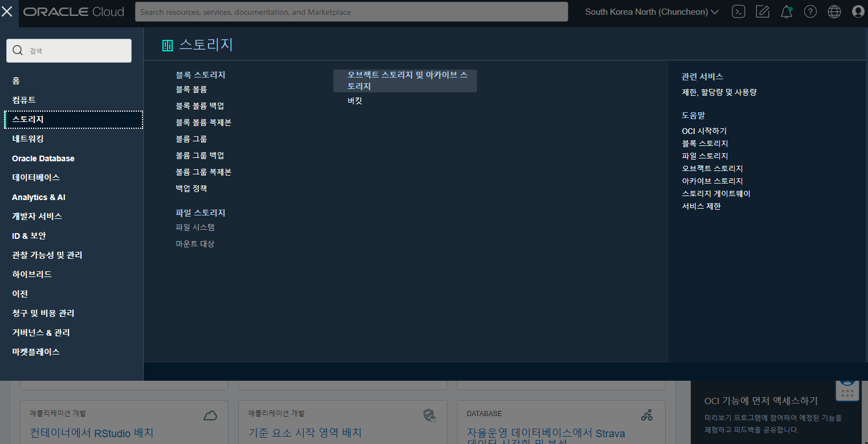Image resolution: width=868 pixels, height=444 pixels.
Task: Open 블록 볼륨 link
Action: [x=191, y=89]
